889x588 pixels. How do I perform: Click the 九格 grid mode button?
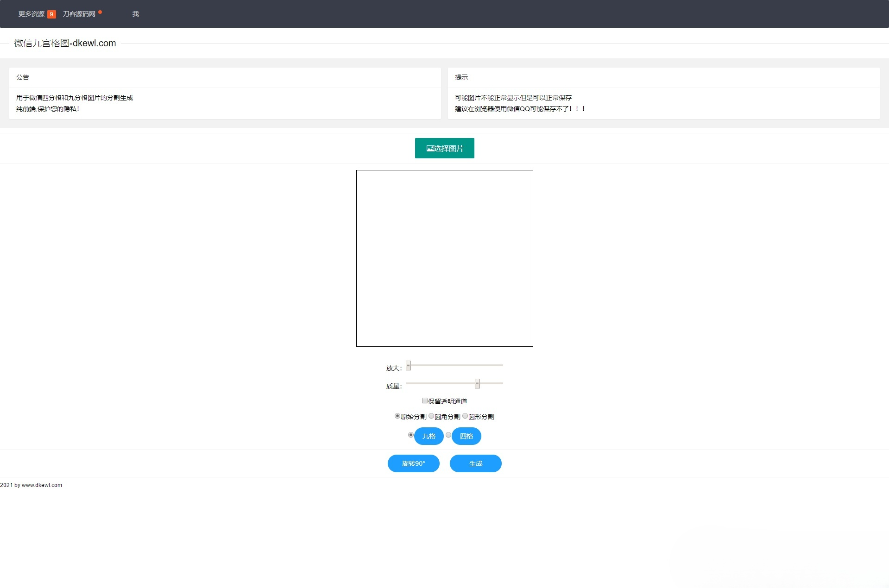coord(429,436)
